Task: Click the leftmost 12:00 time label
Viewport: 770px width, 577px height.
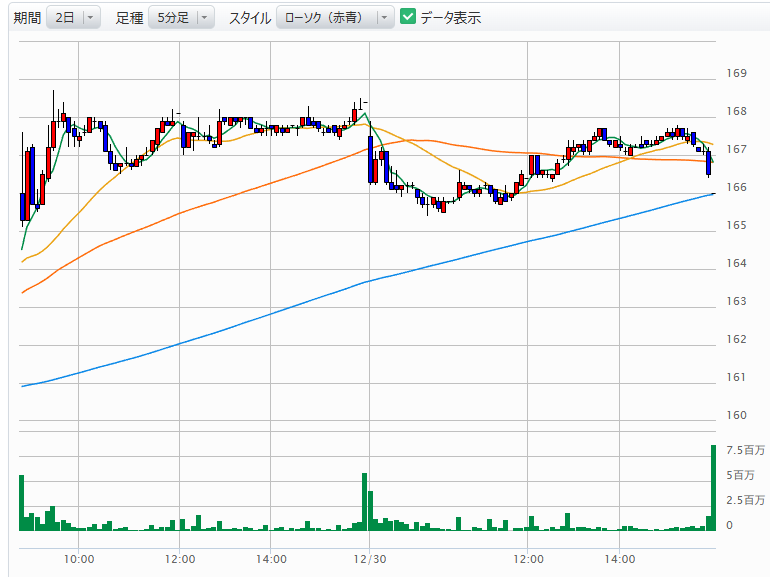Action: point(180,559)
